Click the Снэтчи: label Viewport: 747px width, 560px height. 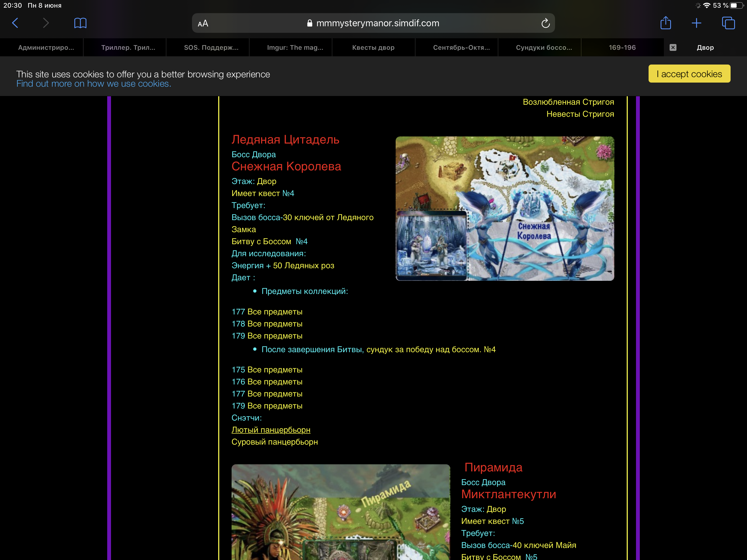(x=247, y=418)
